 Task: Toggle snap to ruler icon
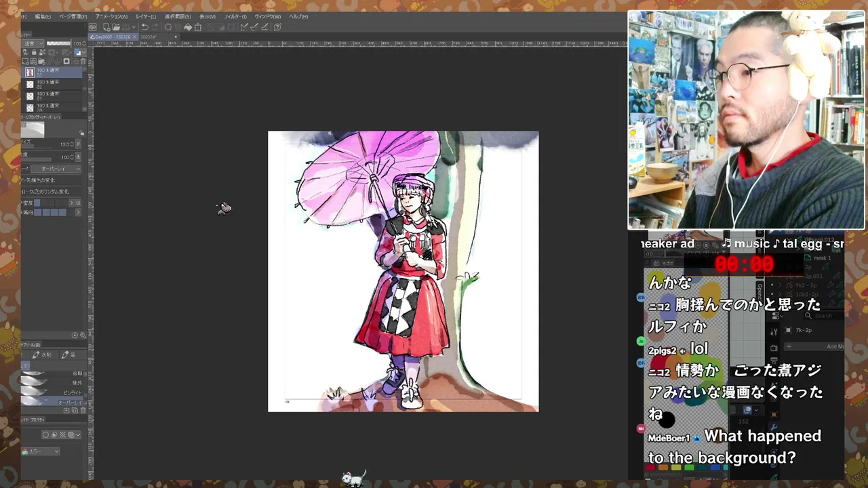point(243,27)
